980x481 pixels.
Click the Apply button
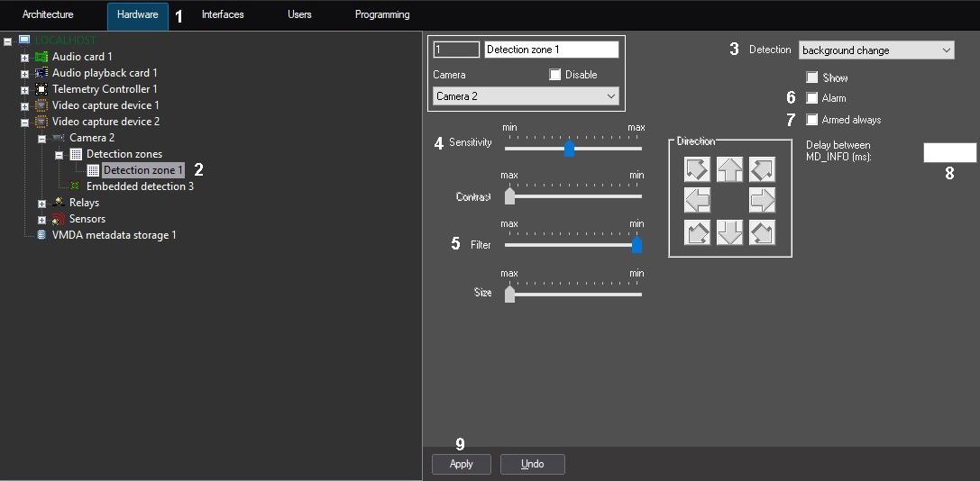point(462,464)
